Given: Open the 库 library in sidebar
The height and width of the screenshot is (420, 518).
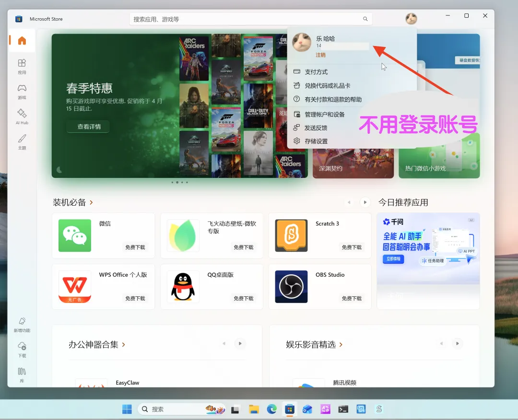Looking at the screenshot, I should point(22,375).
